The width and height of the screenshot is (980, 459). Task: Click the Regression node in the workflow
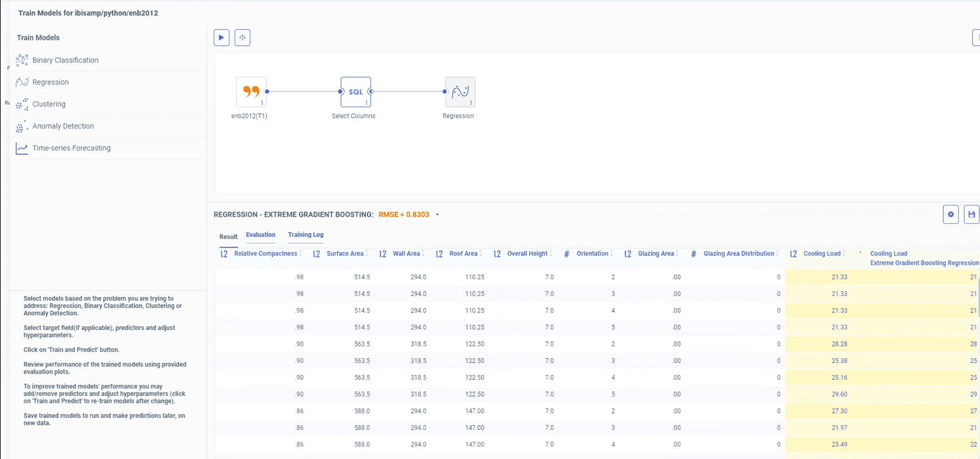pos(459,92)
